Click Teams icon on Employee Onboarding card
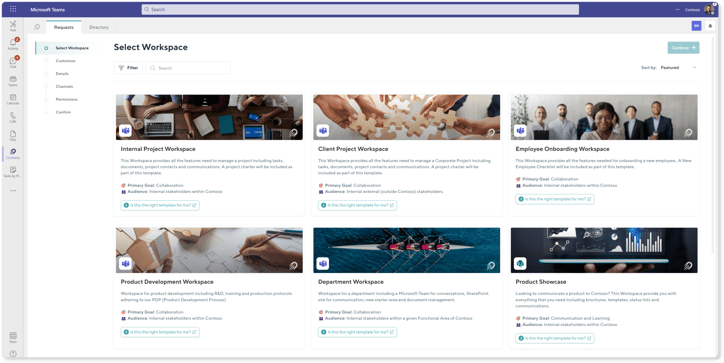This screenshot has width=724, height=363. [520, 131]
